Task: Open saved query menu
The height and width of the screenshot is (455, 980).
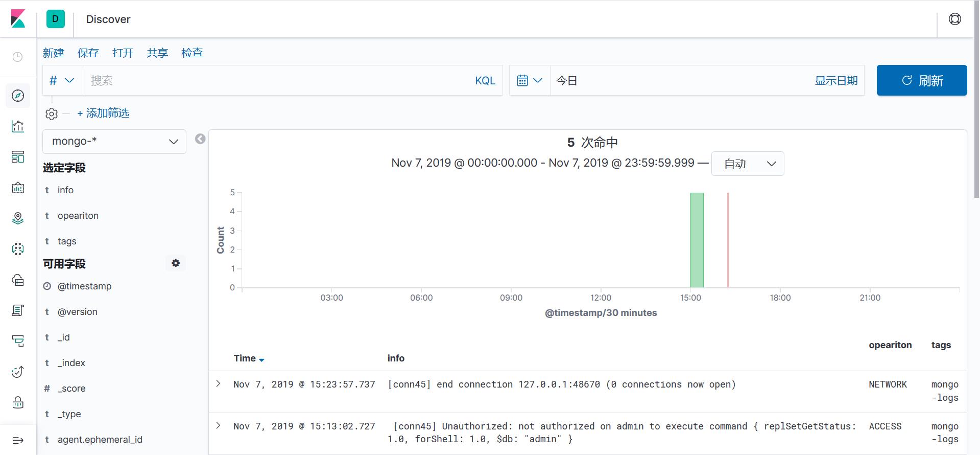Action: (x=62, y=80)
